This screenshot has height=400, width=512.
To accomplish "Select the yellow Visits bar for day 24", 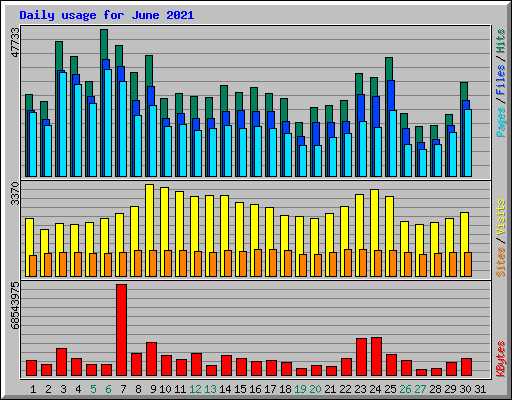I will [373, 233].
